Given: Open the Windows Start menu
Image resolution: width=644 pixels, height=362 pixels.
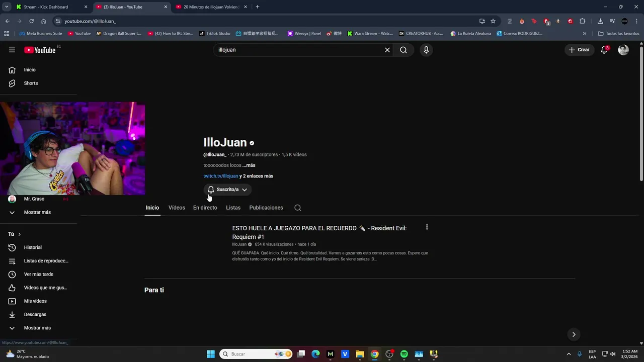Looking at the screenshot, I should pos(211,354).
